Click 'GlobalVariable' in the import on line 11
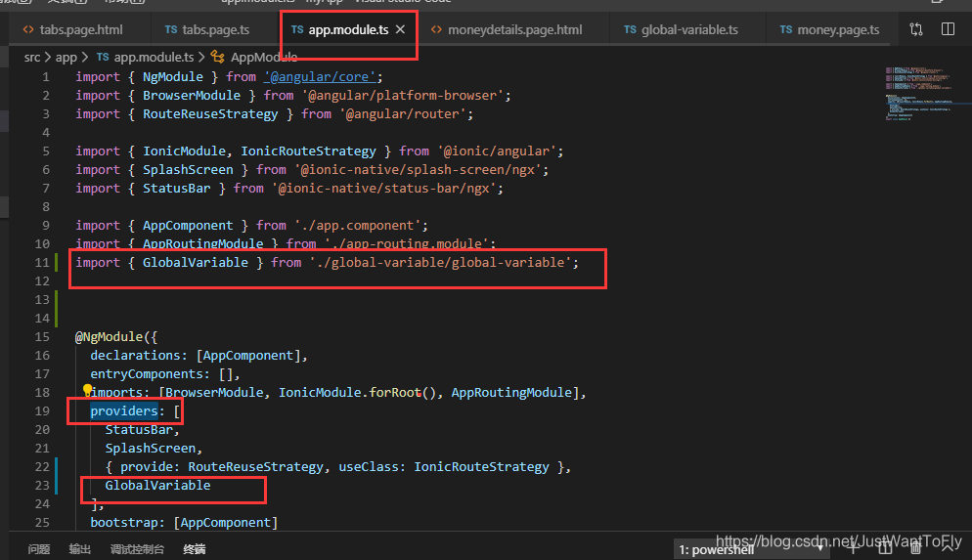 pos(196,263)
